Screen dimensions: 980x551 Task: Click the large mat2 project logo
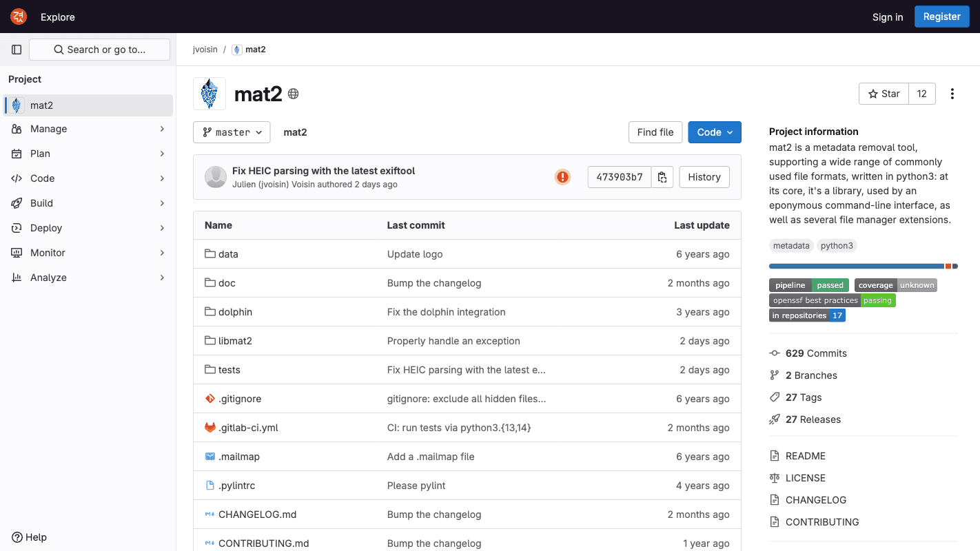point(210,94)
